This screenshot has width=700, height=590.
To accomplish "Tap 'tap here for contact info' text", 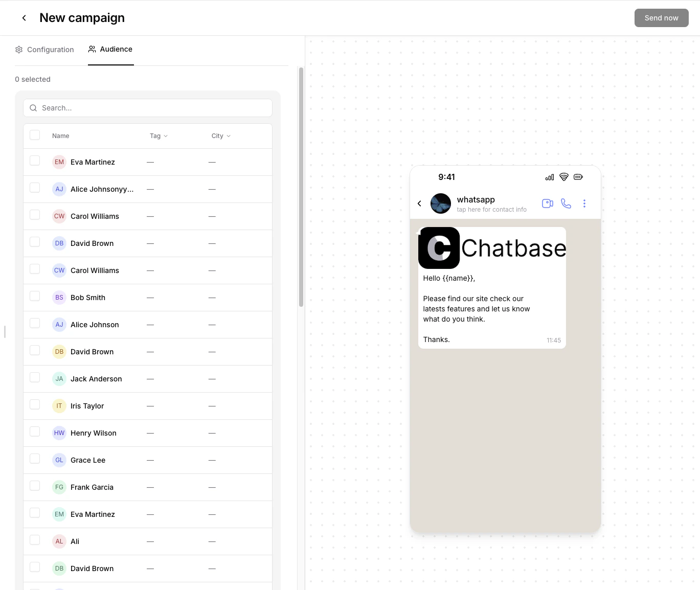I will point(491,210).
